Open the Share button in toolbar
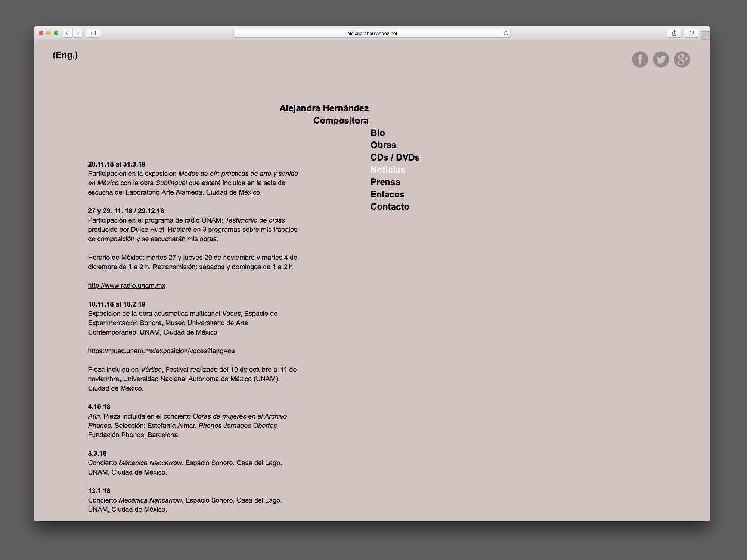 coord(674,33)
